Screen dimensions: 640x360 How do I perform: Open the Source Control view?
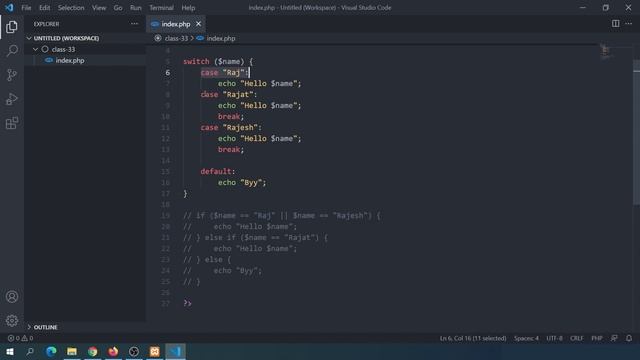coord(12,75)
